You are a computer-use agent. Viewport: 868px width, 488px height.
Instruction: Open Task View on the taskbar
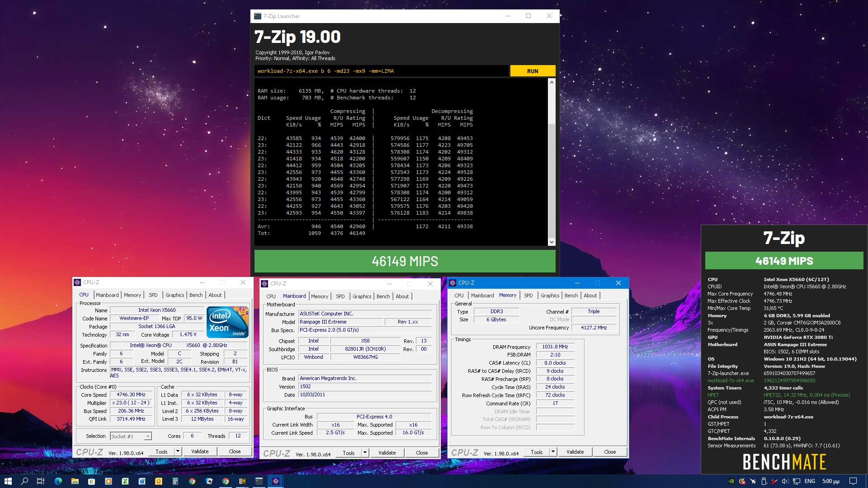(x=40, y=481)
